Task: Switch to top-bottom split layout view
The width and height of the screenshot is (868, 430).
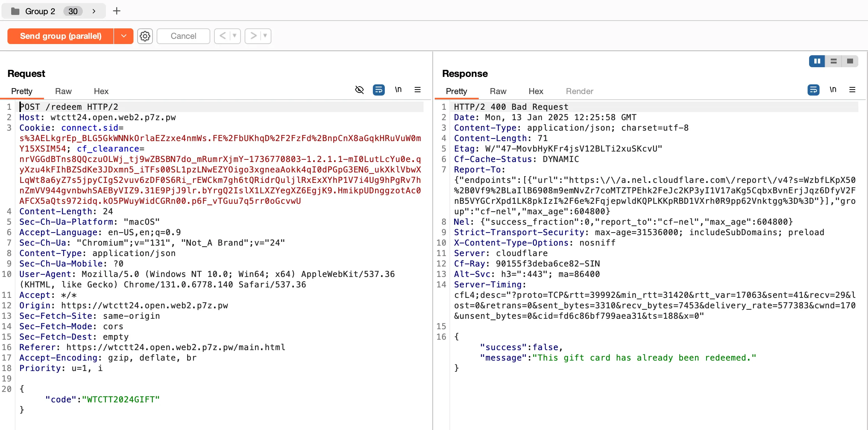Action: pos(834,61)
